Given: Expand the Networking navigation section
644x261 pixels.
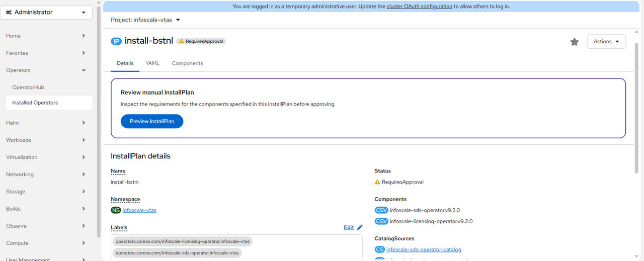Looking at the screenshot, I should tap(46, 175).
